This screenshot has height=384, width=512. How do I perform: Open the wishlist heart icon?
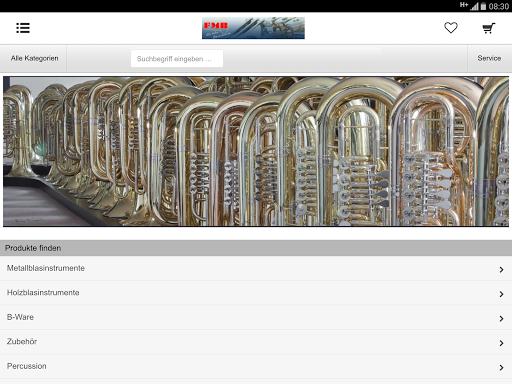[451, 28]
